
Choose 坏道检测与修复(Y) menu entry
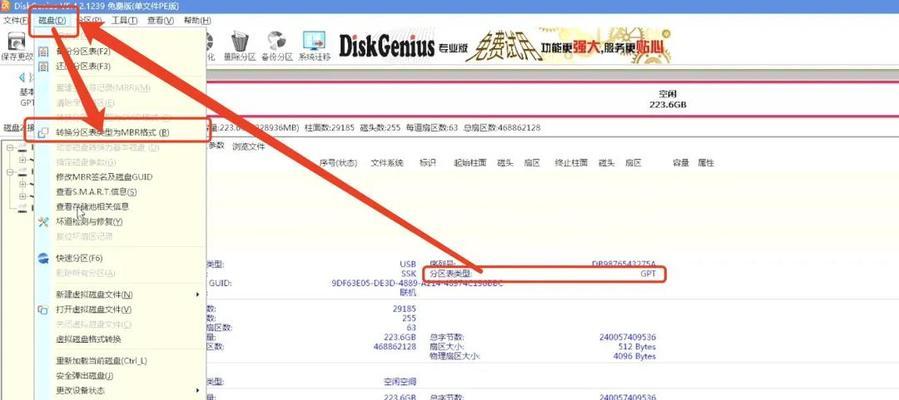[x=89, y=222]
